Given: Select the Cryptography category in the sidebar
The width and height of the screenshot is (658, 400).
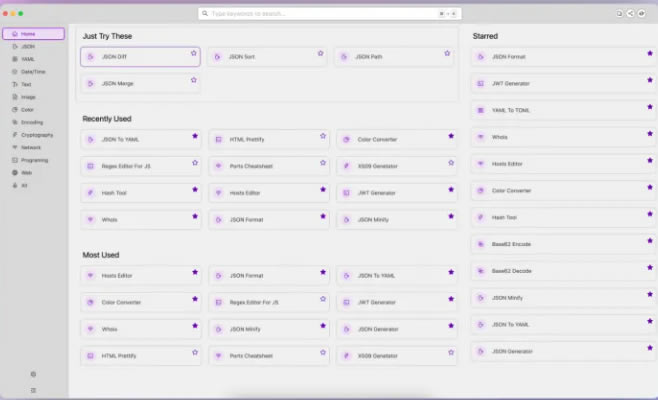Looking at the screenshot, I should click(x=36, y=134).
